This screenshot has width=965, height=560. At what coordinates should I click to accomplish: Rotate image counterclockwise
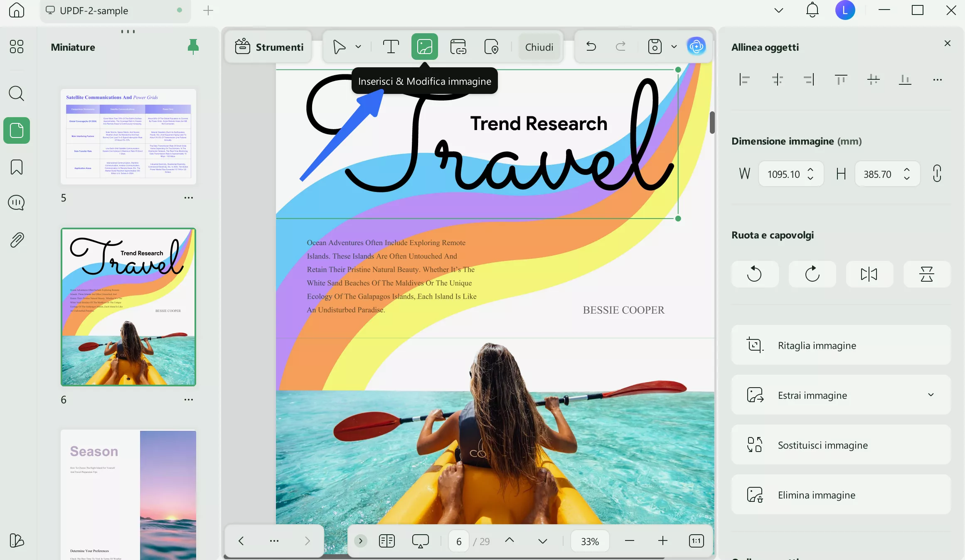754,274
